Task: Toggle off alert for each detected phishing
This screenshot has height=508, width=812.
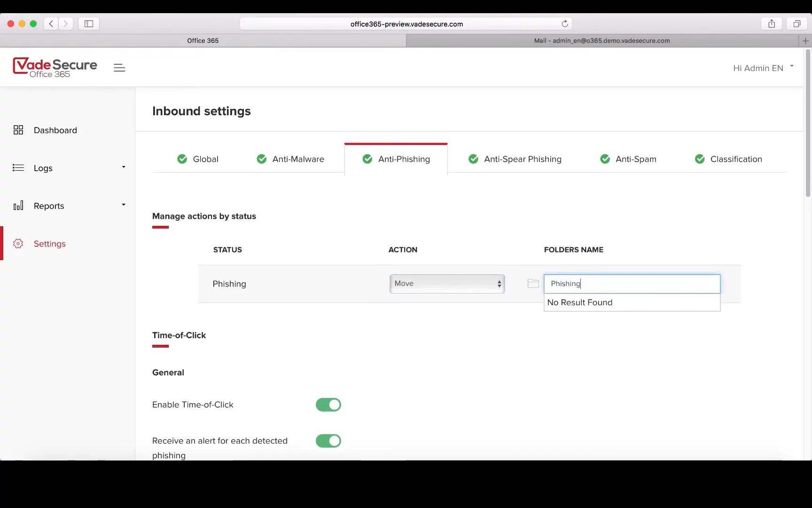Action: tap(328, 441)
